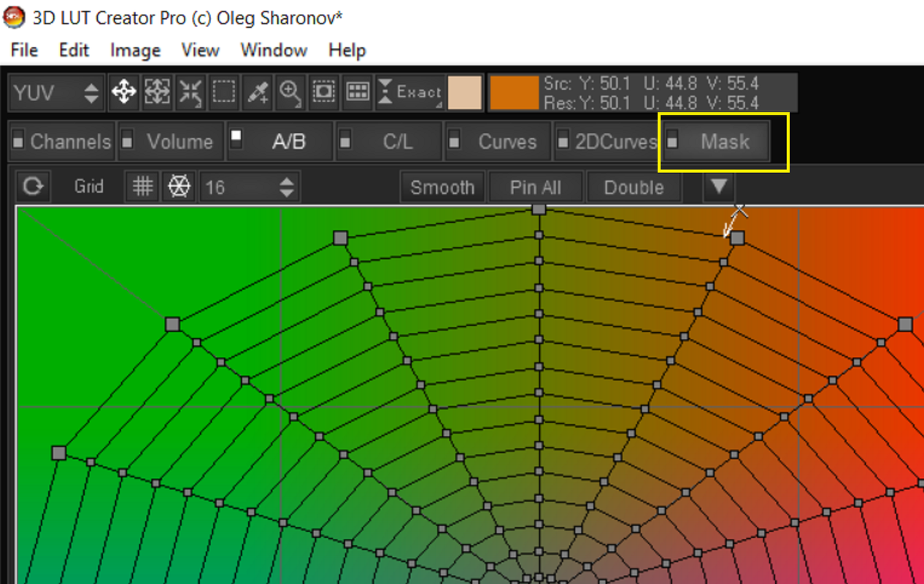
Task: Switch to the A/B tab
Action: coord(280,142)
